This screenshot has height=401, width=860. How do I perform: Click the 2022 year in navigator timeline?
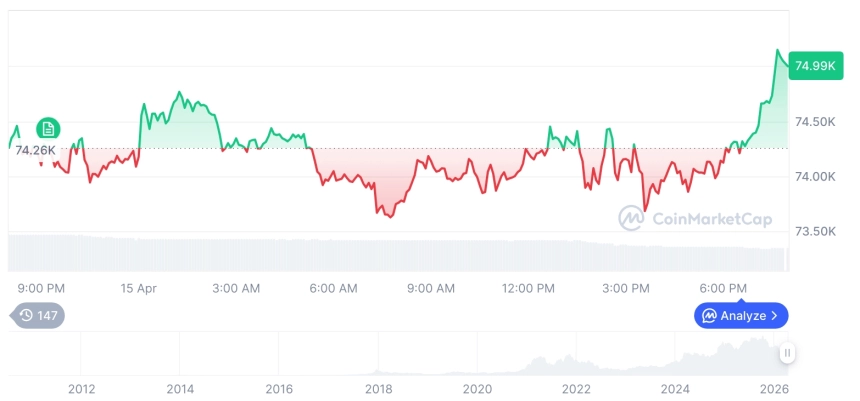coord(576,388)
